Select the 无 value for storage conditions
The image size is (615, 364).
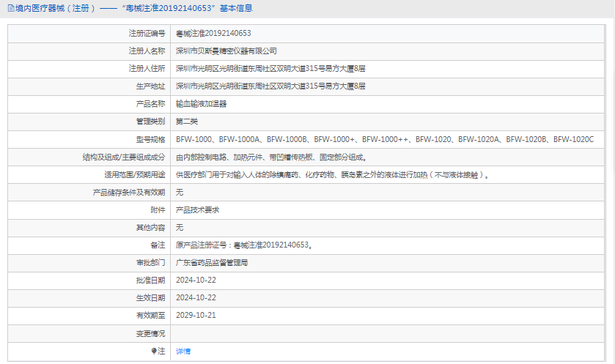pyautogui.click(x=180, y=193)
